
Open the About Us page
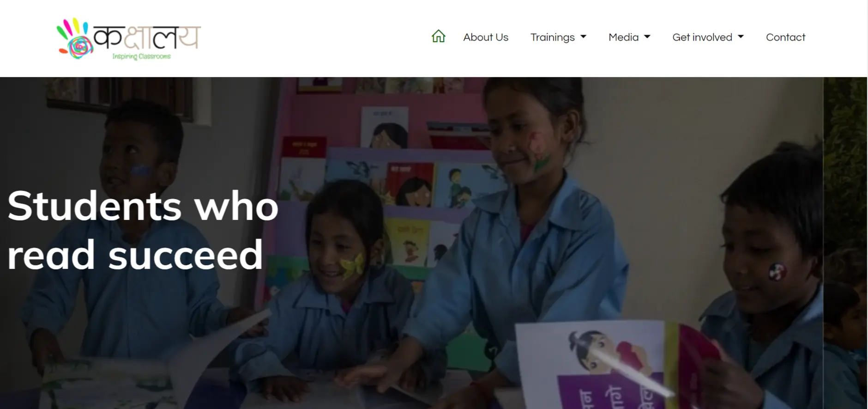coord(486,37)
